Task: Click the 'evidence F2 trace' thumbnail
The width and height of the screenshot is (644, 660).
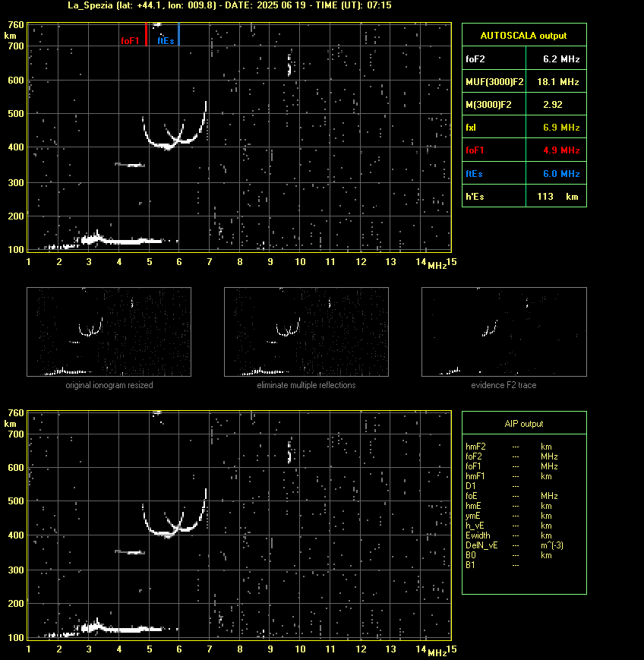Action: click(504, 332)
